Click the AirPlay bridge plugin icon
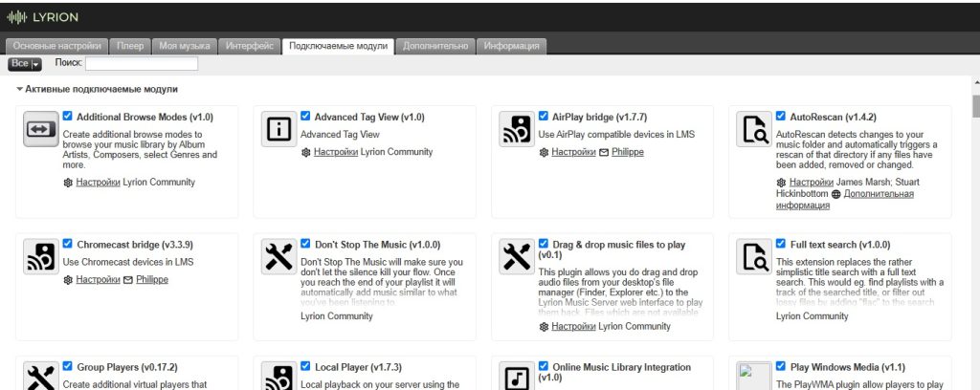Screen dimensions: 980x390 [516, 129]
